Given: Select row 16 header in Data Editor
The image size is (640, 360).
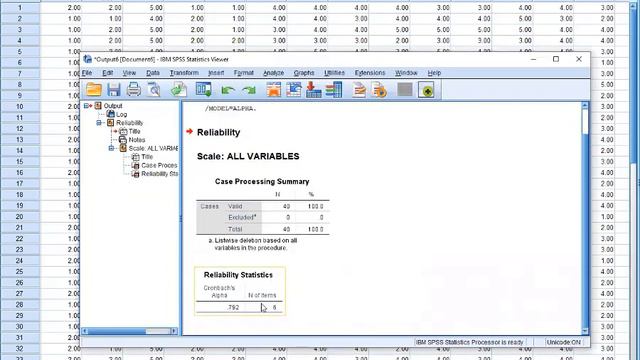Looking at the screenshot, I should [x=20, y=173].
